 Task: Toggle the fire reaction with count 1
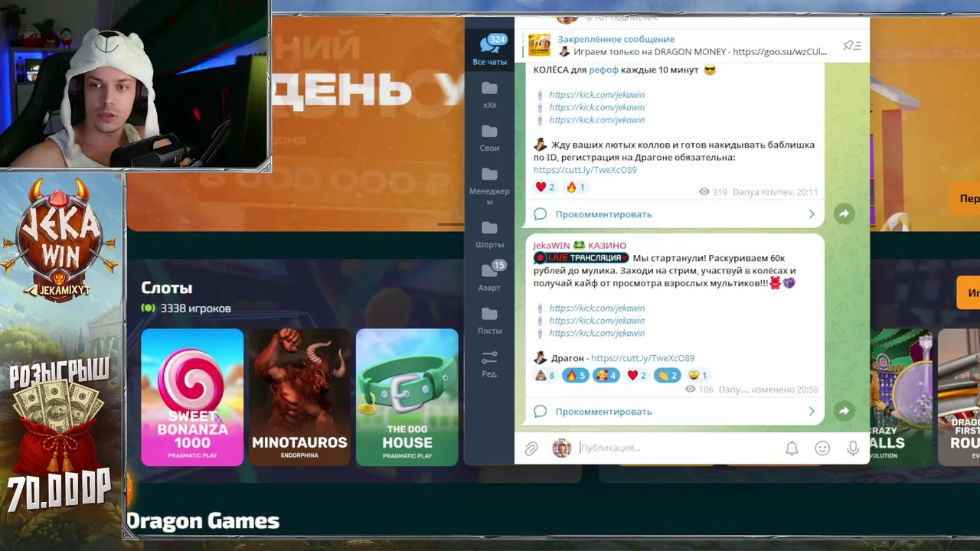pos(575,187)
